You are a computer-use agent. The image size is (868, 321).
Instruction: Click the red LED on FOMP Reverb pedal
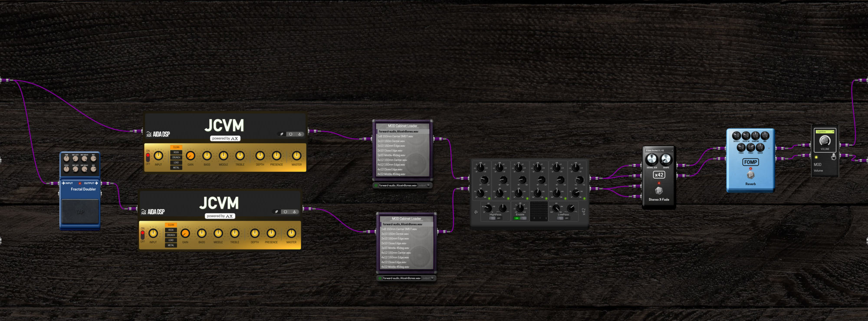pyautogui.click(x=750, y=169)
